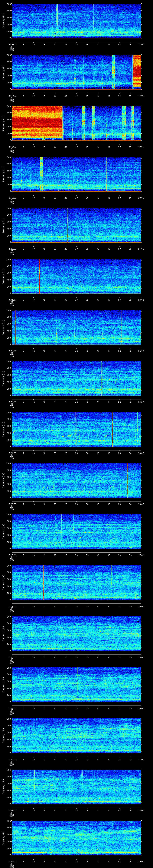Click the 3:23:00 start time label
153x868 pixels.
[12, 402]
